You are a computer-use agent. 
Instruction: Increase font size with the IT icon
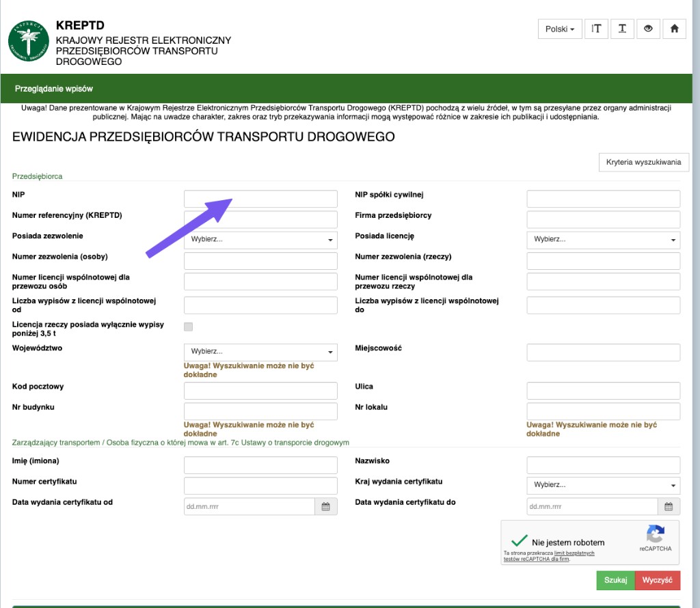click(596, 29)
